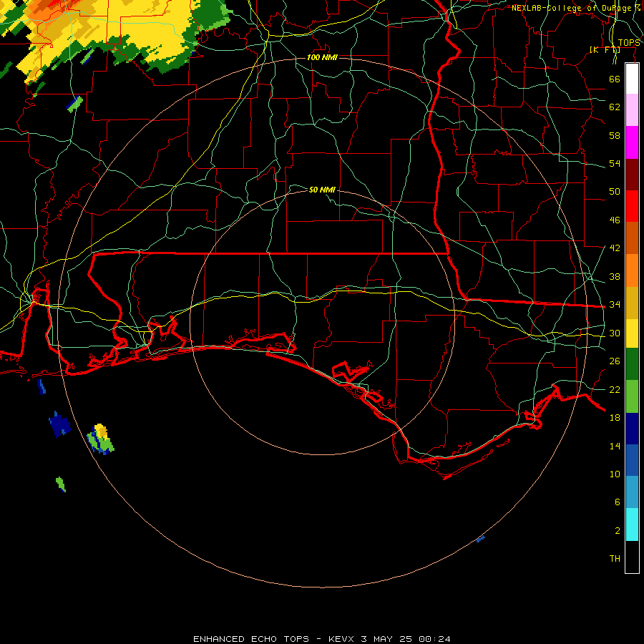Click the '100 NMI' range ring label
Screen dimensions: 644x644
[x=322, y=57]
